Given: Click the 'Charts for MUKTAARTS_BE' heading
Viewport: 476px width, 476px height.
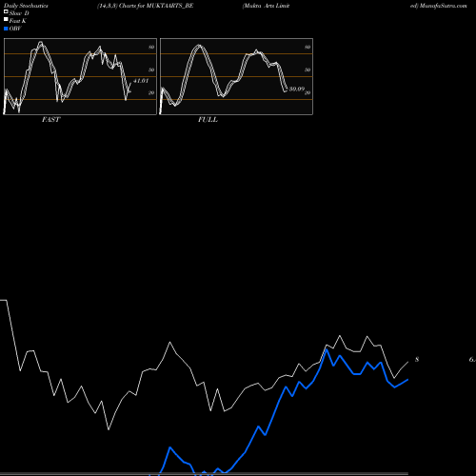Looking at the screenshot, I should click(156, 6).
